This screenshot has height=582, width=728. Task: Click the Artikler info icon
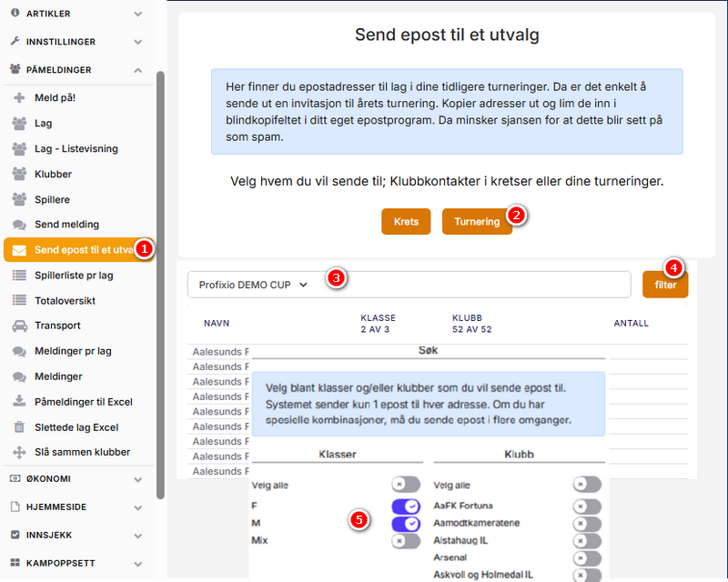coord(15,13)
